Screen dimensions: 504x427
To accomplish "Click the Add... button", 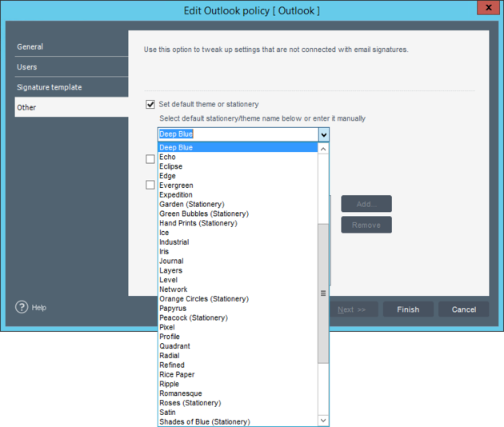I will point(366,204).
